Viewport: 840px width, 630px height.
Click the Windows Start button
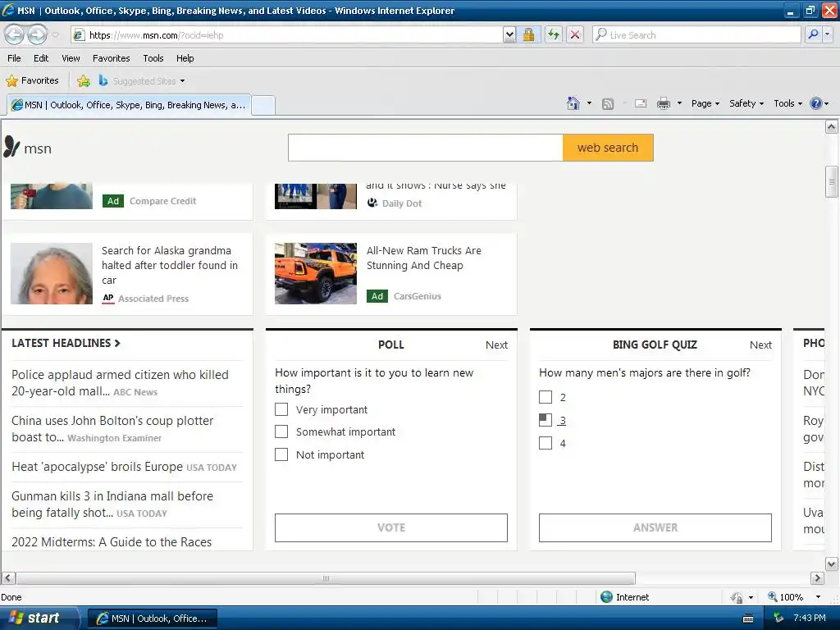[39, 619]
